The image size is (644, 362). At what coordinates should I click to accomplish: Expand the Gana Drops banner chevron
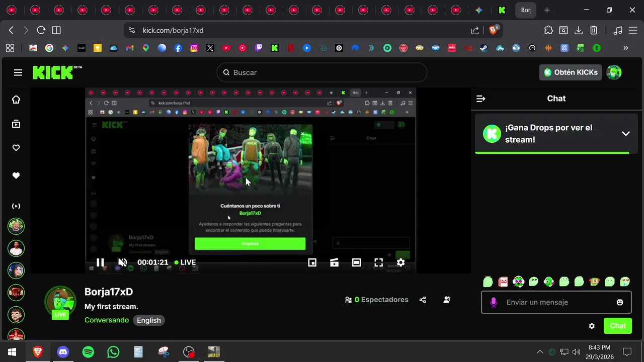(x=626, y=134)
